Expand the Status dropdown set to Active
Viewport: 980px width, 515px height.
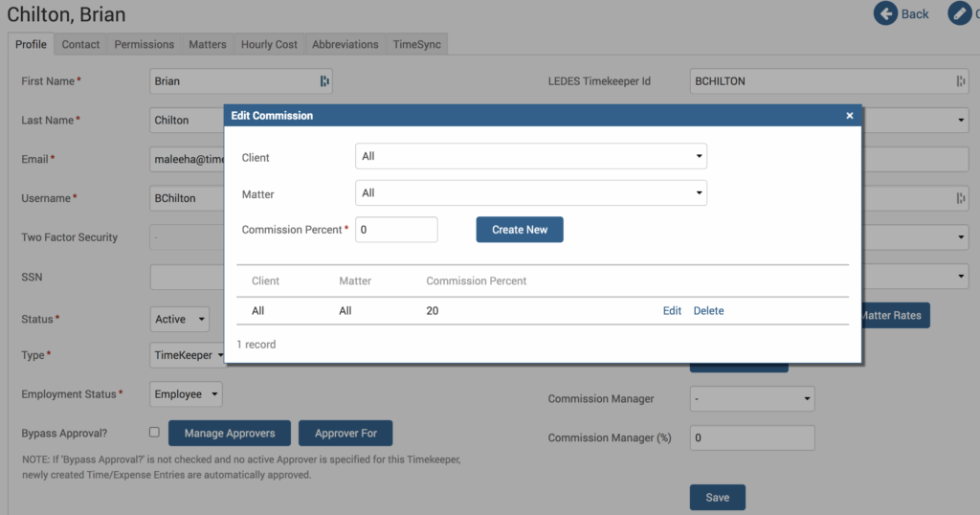coord(181,319)
